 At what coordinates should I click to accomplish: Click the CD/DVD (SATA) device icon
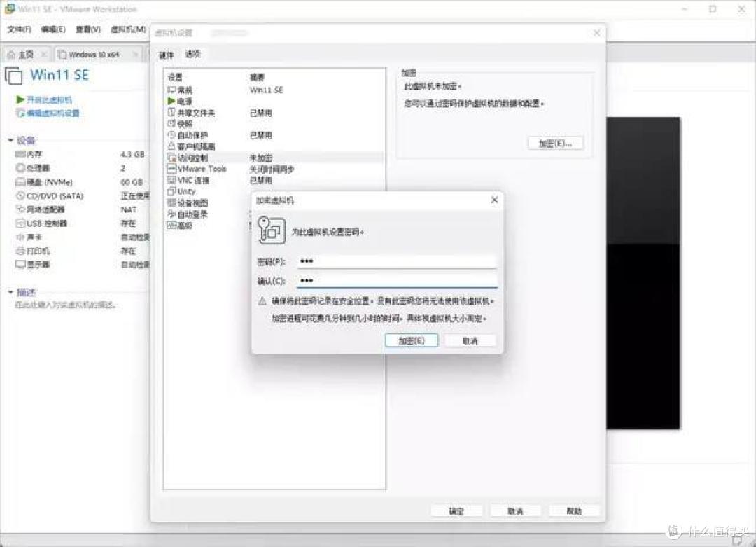[x=20, y=195]
